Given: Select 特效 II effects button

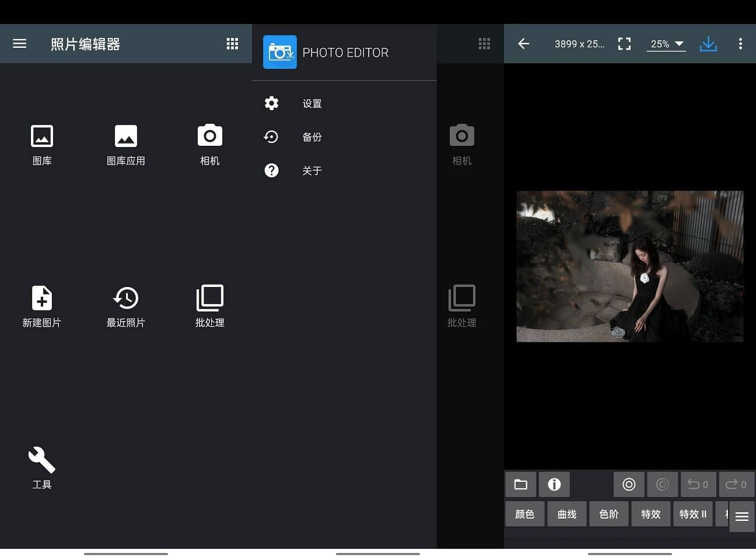Looking at the screenshot, I should (692, 513).
